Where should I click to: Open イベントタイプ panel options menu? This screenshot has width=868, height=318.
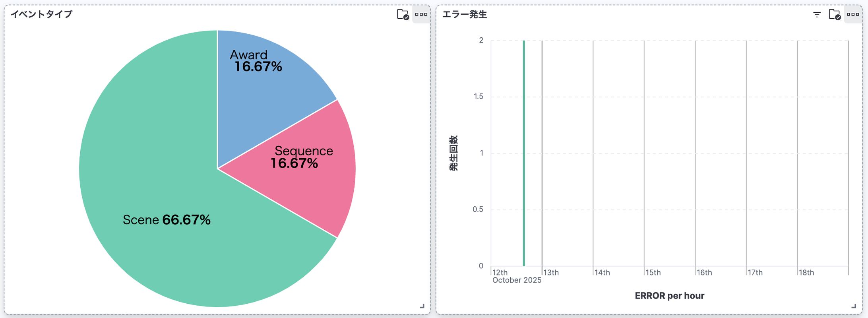click(x=421, y=15)
